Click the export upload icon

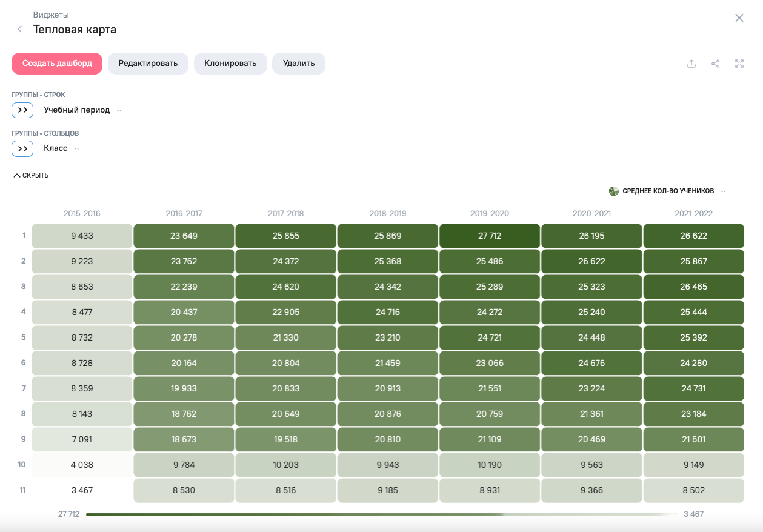[x=691, y=64]
